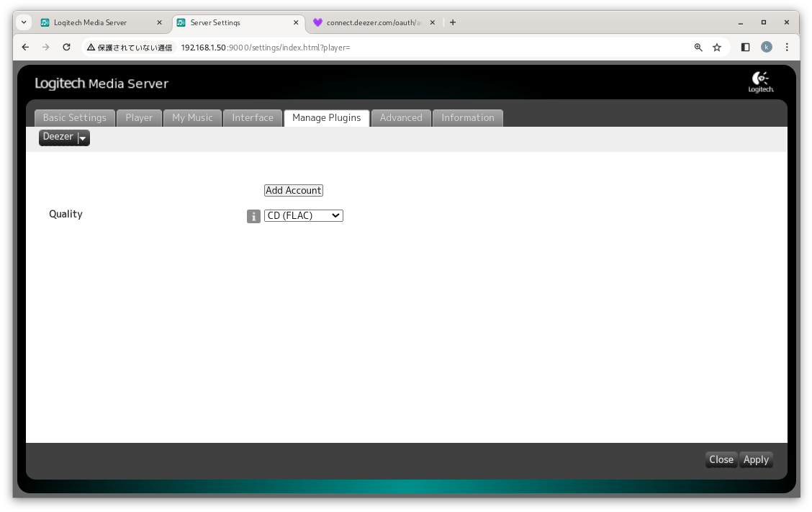The image size is (812, 512).
Task: Click the browser back arrow
Action: [x=25, y=47]
